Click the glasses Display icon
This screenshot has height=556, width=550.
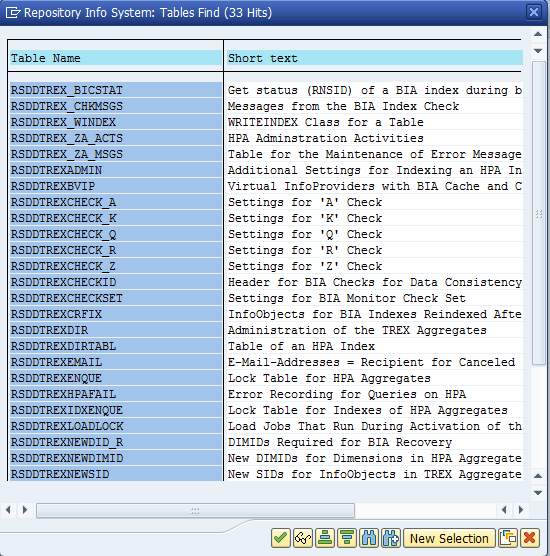303,538
